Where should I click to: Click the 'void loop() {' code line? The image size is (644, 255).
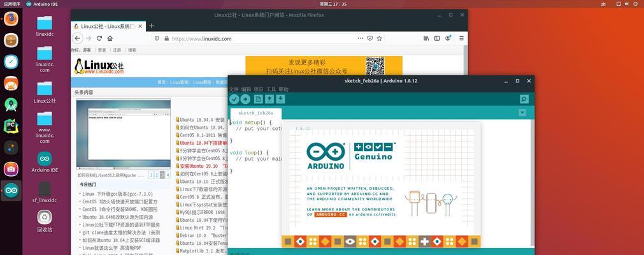pyautogui.click(x=249, y=152)
